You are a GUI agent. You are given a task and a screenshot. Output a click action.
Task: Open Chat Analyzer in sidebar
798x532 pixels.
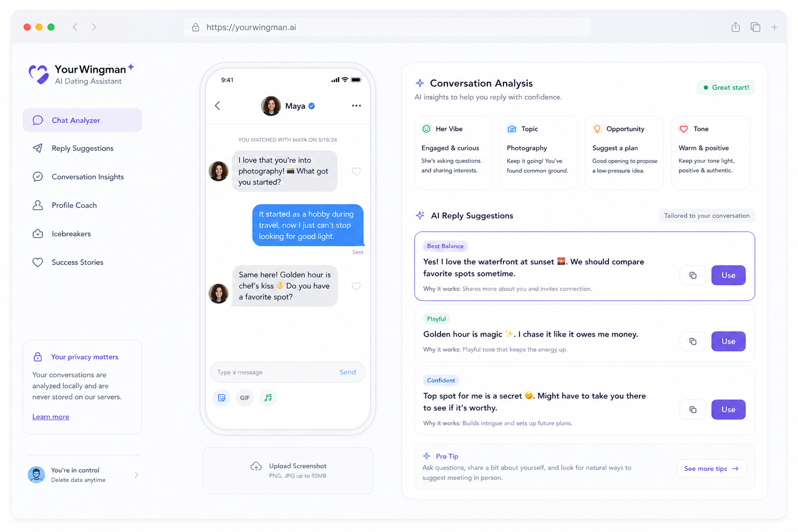point(82,120)
